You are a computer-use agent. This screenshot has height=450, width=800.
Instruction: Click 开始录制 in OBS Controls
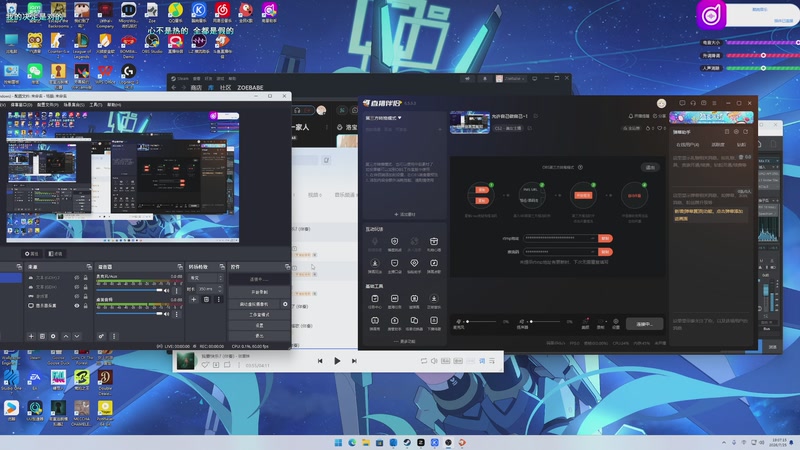(x=260, y=292)
